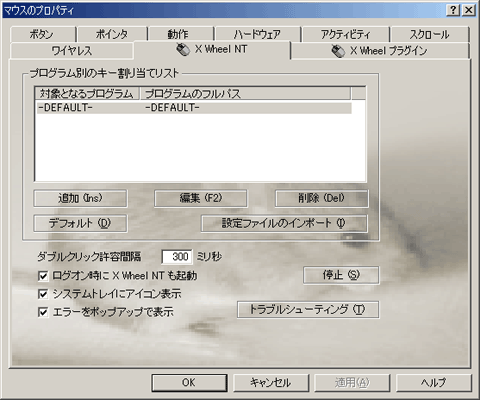The width and height of the screenshot is (480, 400).
Task: Click the 対象となるプログラム column header
Action: (x=87, y=94)
